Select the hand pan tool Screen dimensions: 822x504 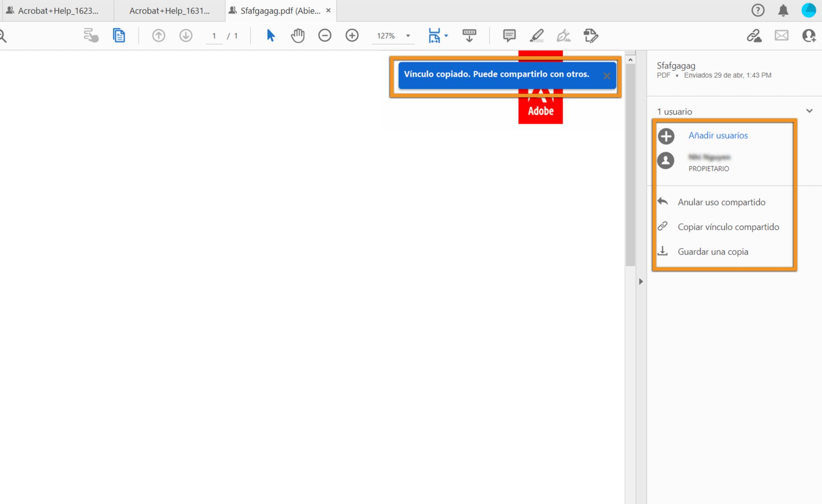click(x=298, y=36)
